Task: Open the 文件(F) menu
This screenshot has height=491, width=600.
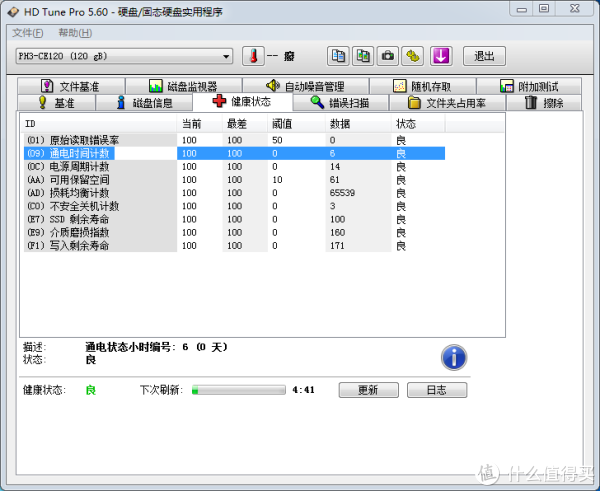Action: coord(28,33)
